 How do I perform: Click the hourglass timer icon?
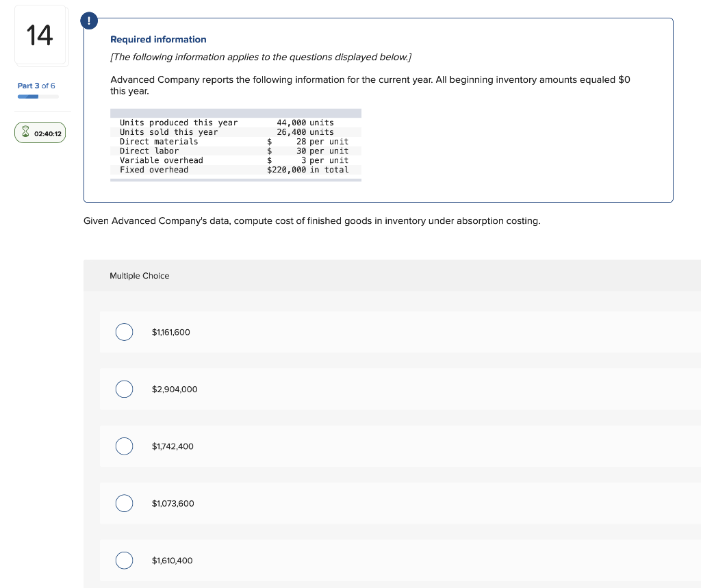pyautogui.click(x=25, y=132)
